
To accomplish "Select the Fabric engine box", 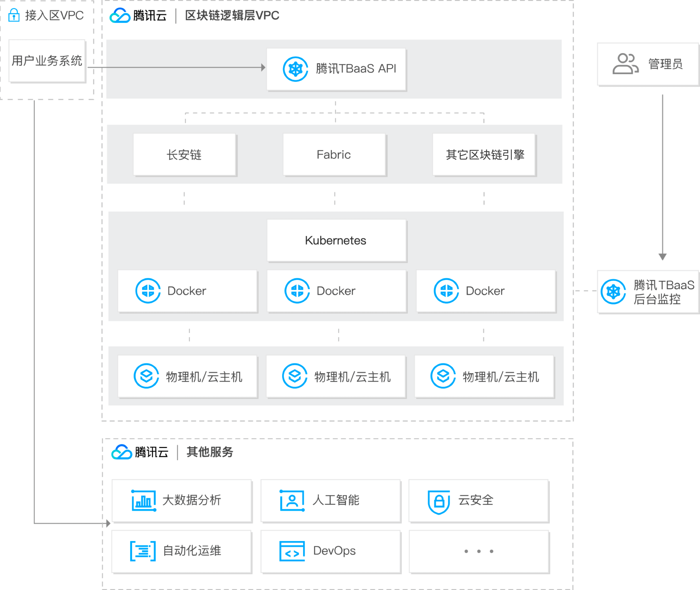I will coord(334,155).
